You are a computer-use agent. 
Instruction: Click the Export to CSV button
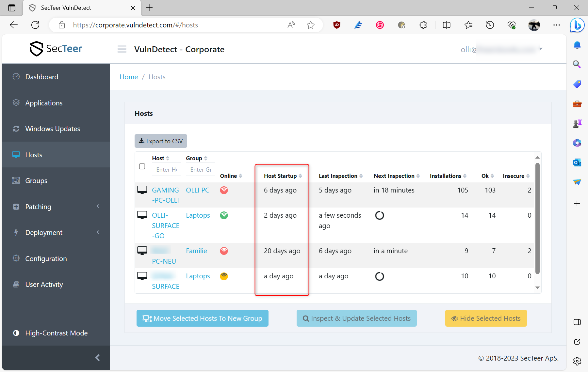coord(161,141)
